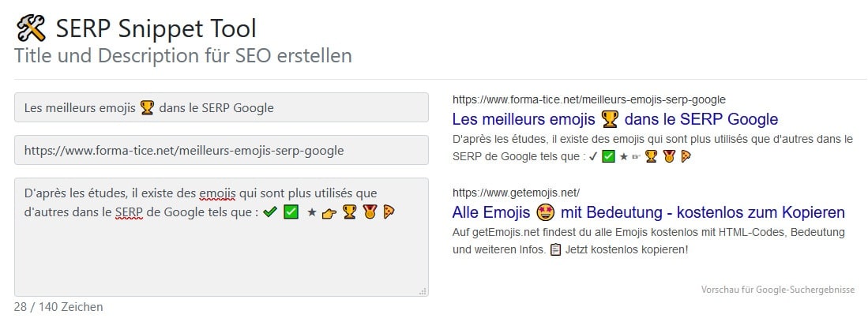Click the green checkbox emoji in description textarea
Image resolution: width=868 pixels, height=322 pixels.
(291, 212)
